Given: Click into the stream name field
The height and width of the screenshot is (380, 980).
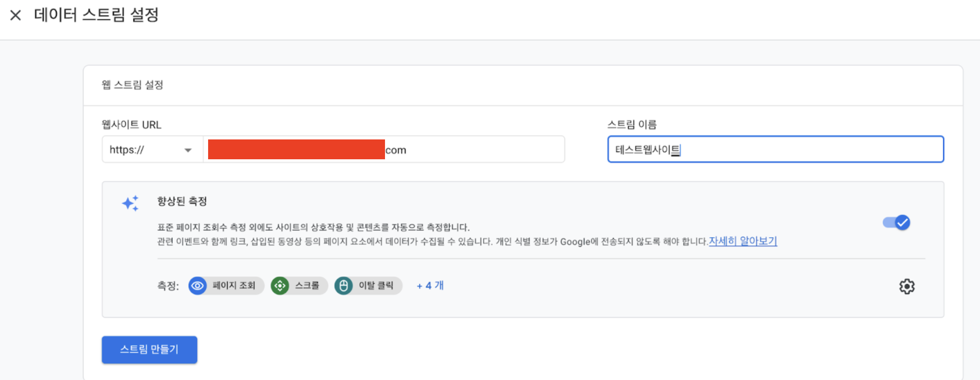Looking at the screenshot, I should pos(776,149).
